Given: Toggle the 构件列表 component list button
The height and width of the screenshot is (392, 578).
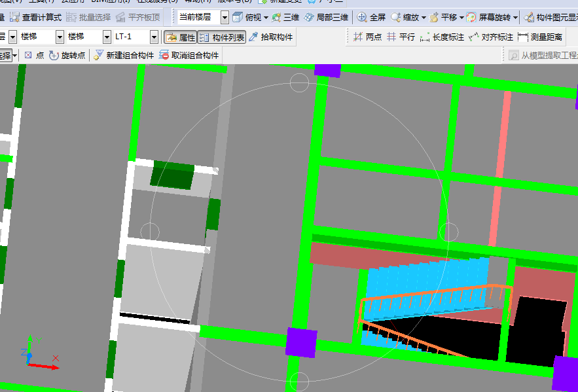Looking at the screenshot, I should 222,37.
